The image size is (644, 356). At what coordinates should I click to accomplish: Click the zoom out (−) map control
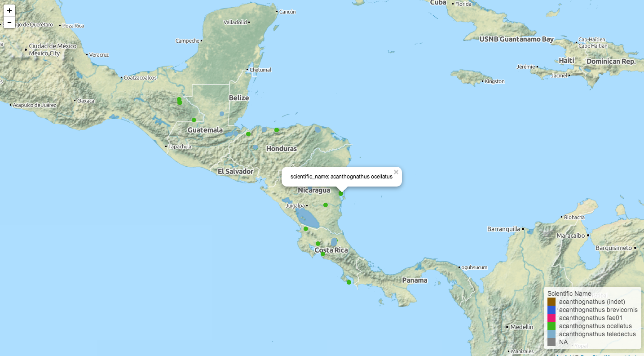tap(9, 22)
